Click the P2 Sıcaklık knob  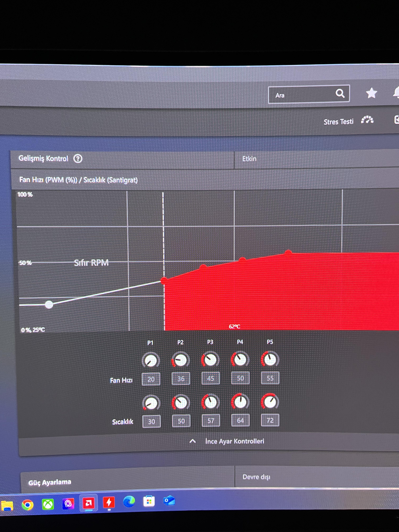pos(181,402)
